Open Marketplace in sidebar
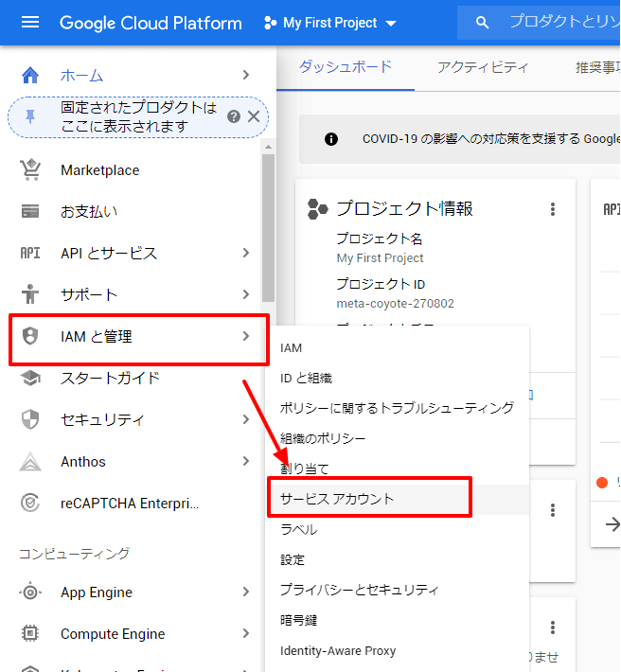 (99, 170)
